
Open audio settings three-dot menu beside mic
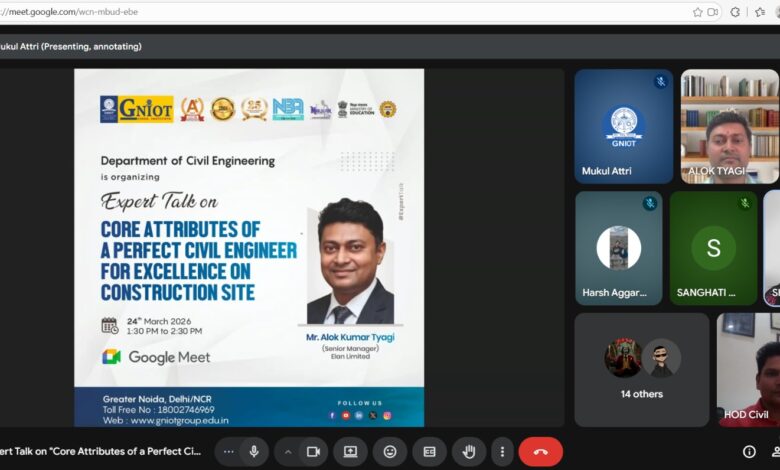tap(229, 451)
